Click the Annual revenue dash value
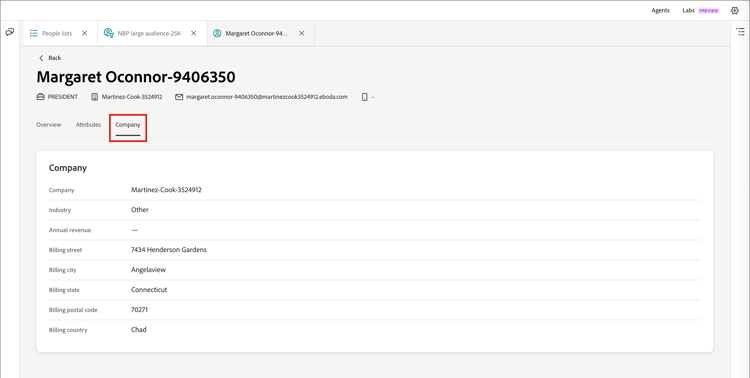Viewport: 750px width, 378px height. pos(135,230)
